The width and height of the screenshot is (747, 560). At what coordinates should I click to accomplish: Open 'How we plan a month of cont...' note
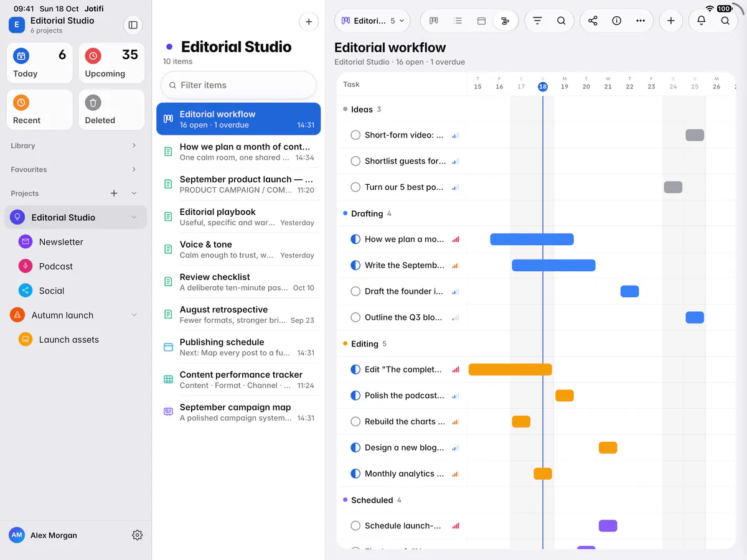click(238, 152)
